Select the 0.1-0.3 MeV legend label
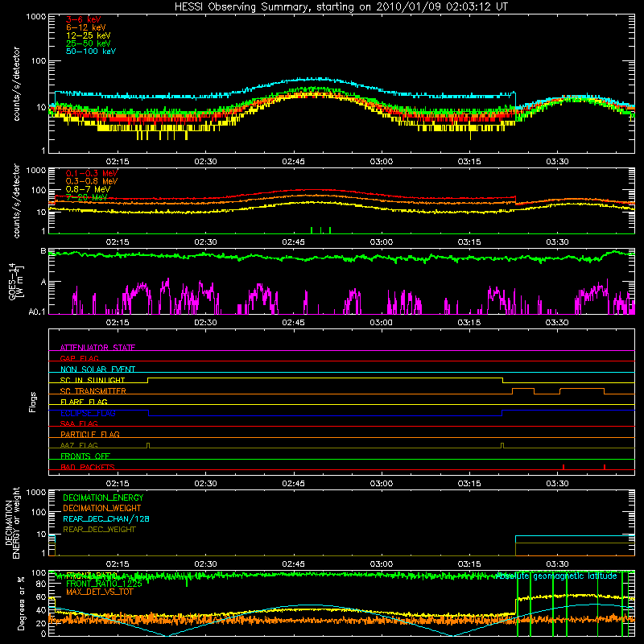 [92, 173]
